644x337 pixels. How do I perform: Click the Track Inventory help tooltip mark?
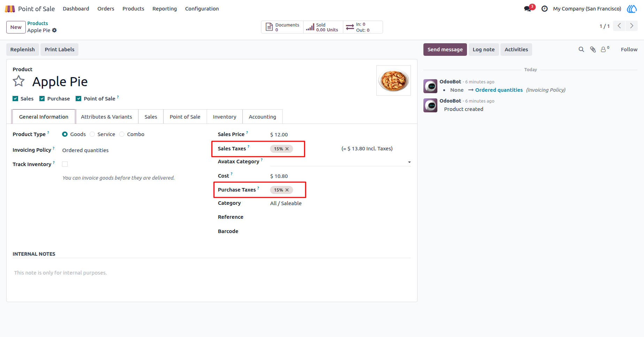pyautogui.click(x=54, y=163)
